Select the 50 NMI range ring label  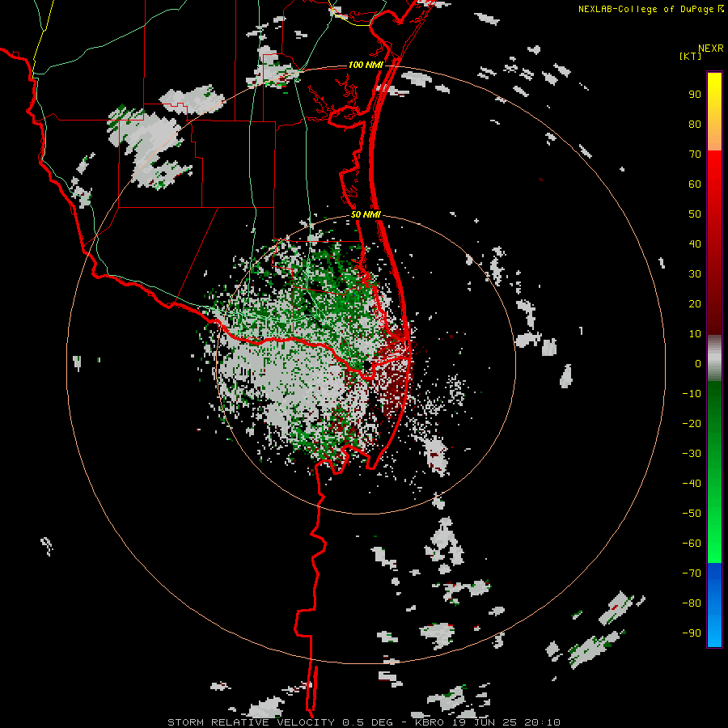coord(366,214)
